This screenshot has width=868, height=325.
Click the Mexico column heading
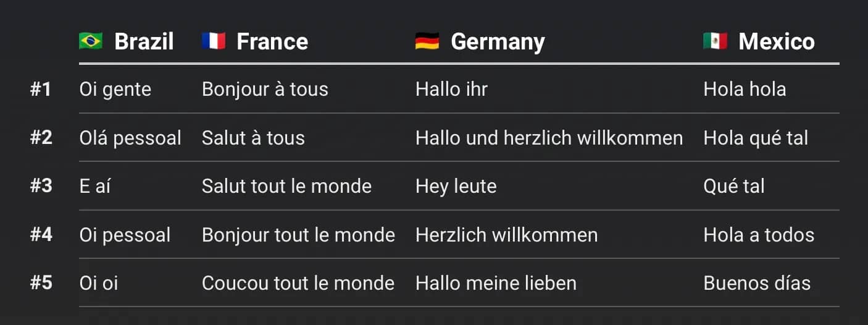click(x=776, y=41)
